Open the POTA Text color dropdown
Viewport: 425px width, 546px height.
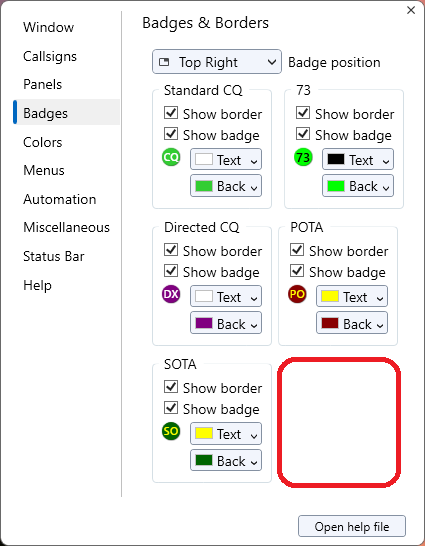click(x=352, y=296)
